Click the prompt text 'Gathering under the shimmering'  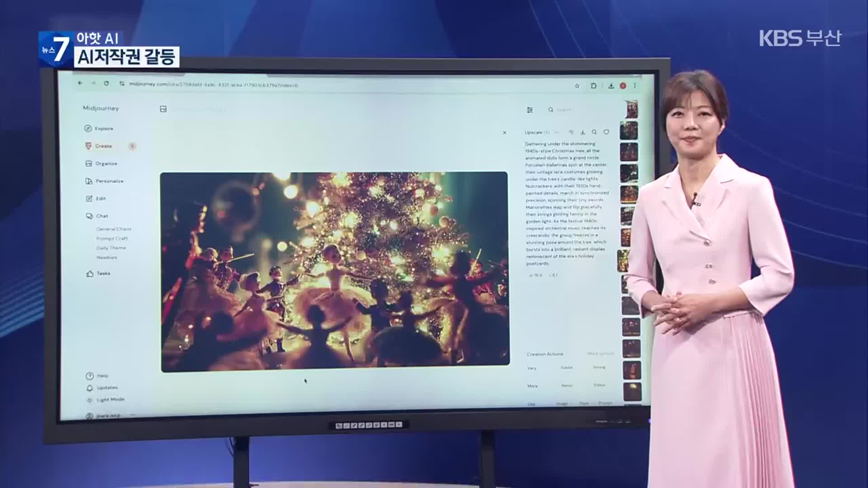[x=560, y=144]
